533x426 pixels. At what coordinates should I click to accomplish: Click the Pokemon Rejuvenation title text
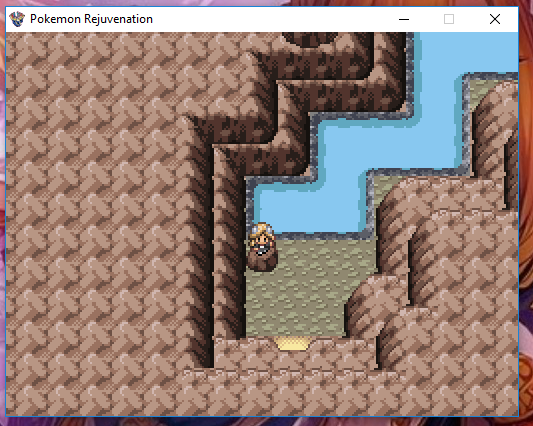tap(91, 19)
